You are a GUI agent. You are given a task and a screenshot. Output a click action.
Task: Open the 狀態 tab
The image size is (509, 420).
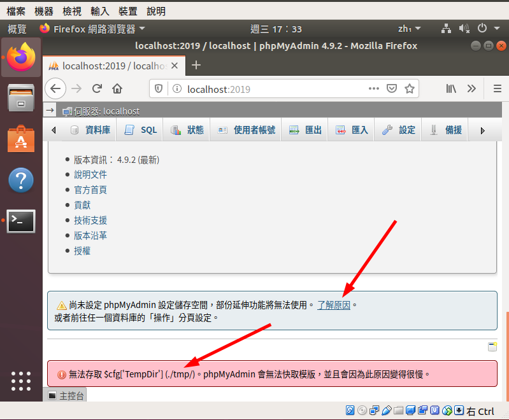(x=187, y=130)
